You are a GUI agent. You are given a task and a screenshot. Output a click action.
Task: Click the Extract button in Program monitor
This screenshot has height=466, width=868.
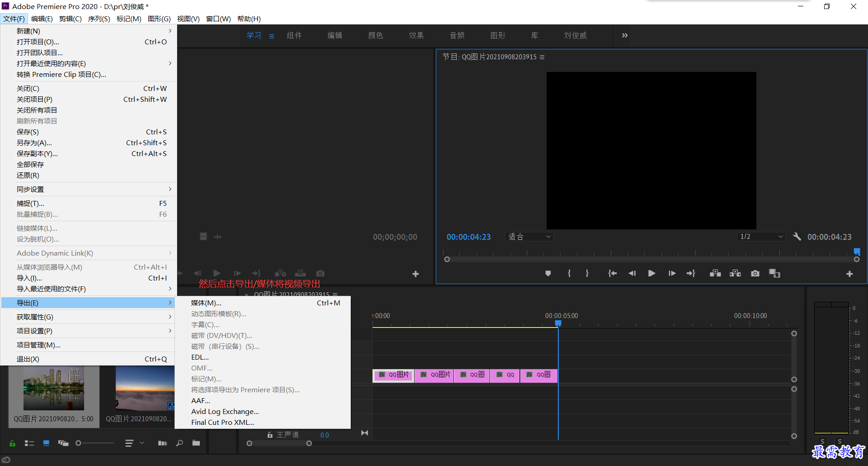point(735,273)
